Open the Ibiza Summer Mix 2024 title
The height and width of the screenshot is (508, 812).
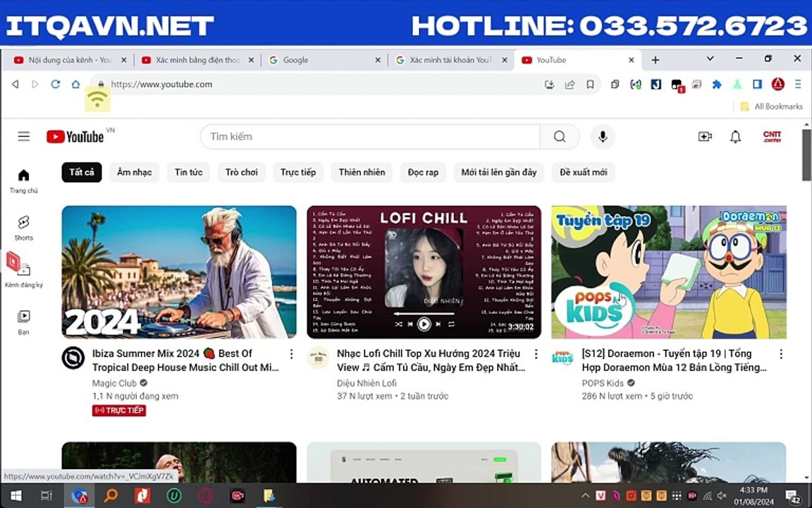coord(185,361)
